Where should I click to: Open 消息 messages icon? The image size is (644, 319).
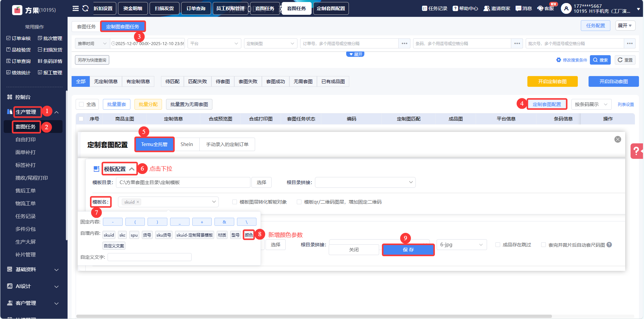click(518, 8)
